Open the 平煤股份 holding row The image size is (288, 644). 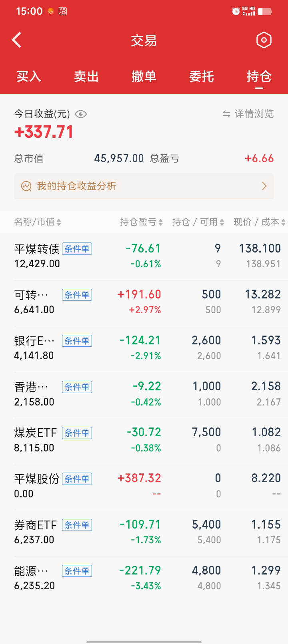[x=144, y=485]
